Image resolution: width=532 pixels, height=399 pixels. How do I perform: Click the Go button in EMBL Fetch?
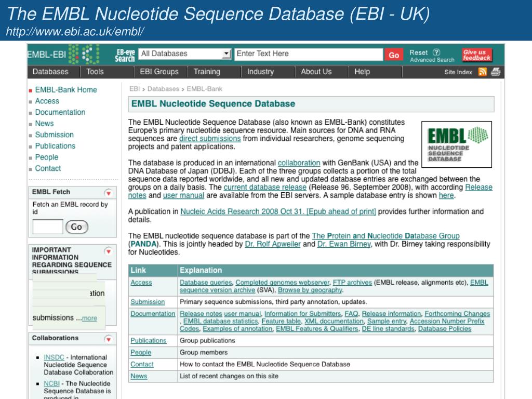coord(77,227)
